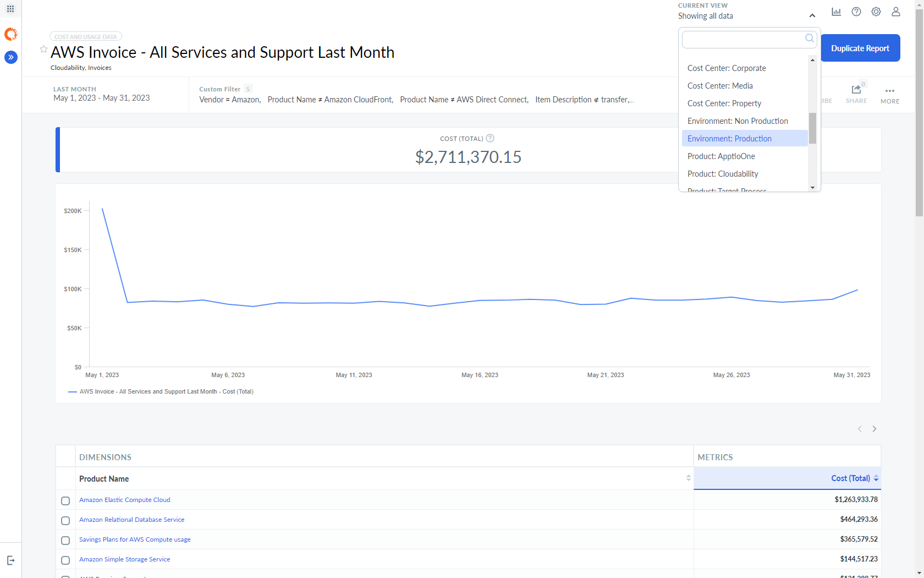Screen dimensions: 924x578
Task: Open the settings gear icon
Action: (x=876, y=11)
